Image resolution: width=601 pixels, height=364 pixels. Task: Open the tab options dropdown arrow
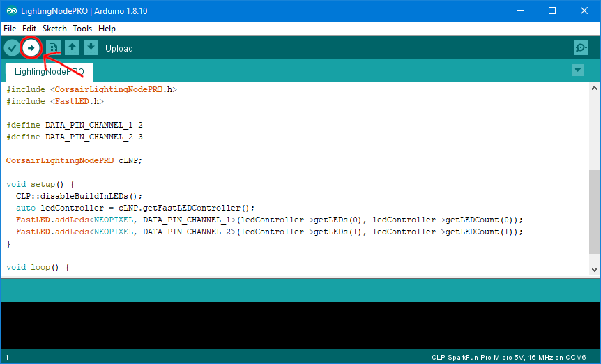(x=577, y=70)
